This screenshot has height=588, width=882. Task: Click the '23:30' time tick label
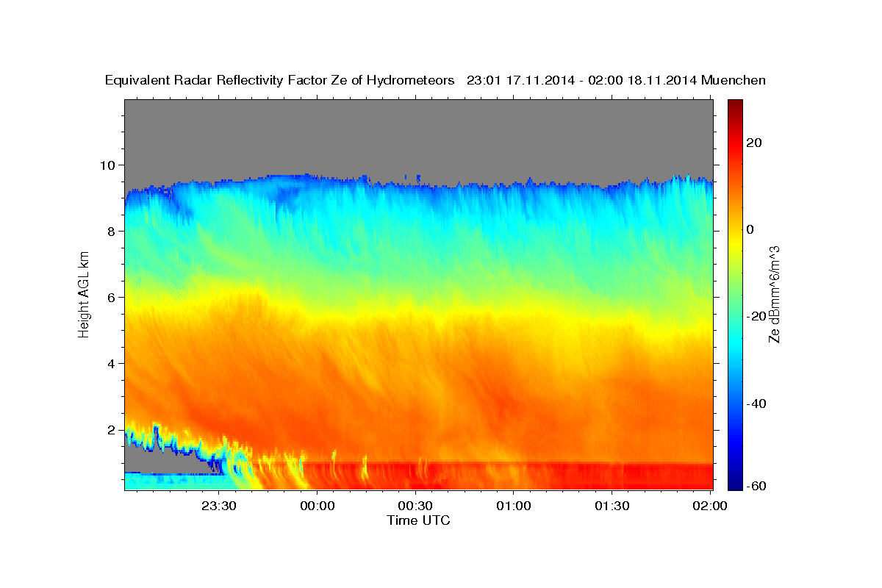[219, 506]
